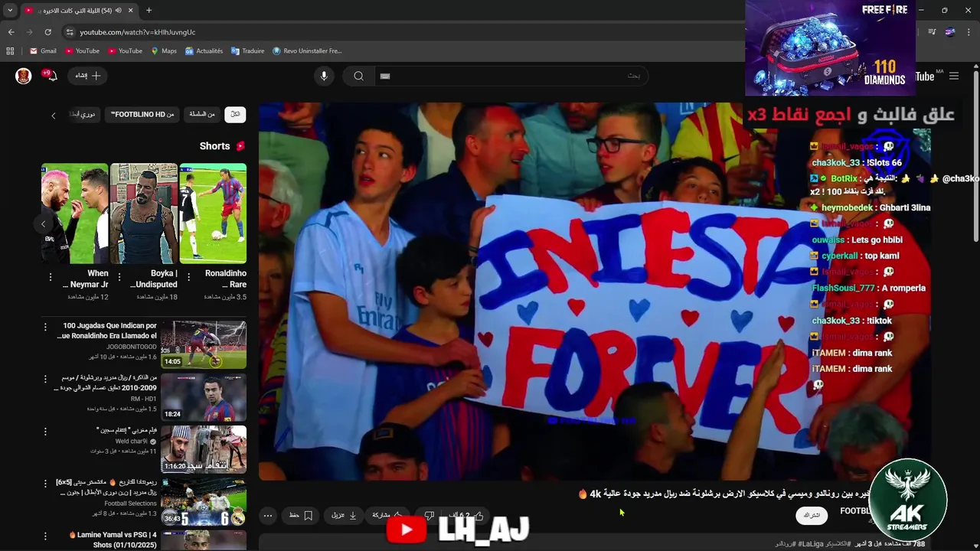Open the Gmail bookmark
The image size is (980, 551).
(43, 51)
